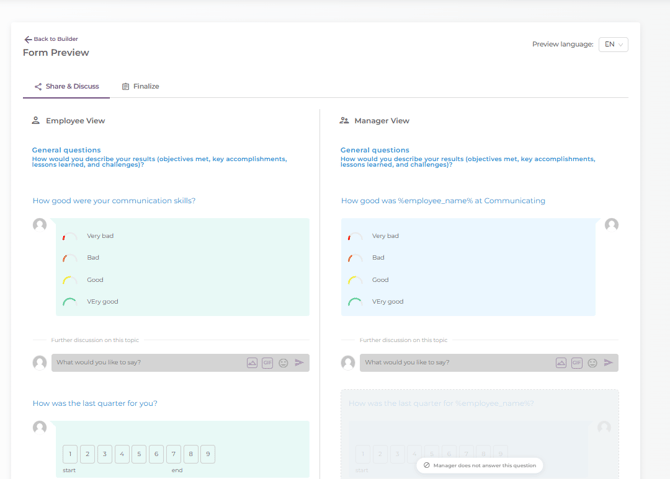Image resolution: width=670 pixels, height=479 pixels.
Task: Choose rating 9 on the employee scale
Action: pyautogui.click(x=208, y=454)
